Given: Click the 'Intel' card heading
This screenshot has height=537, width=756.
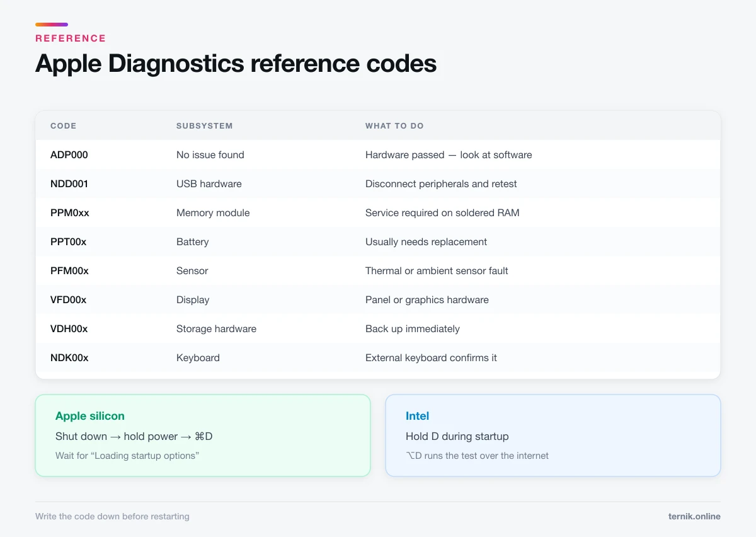Looking at the screenshot, I should click(x=417, y=416).
